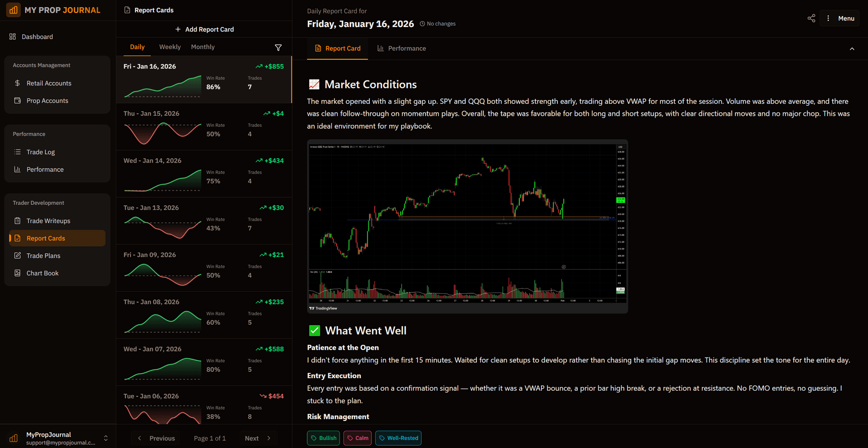The height and width of the screenshot is (448, 868).
Task: Open the three-dot Menu
Action: (x=839, y=18)
